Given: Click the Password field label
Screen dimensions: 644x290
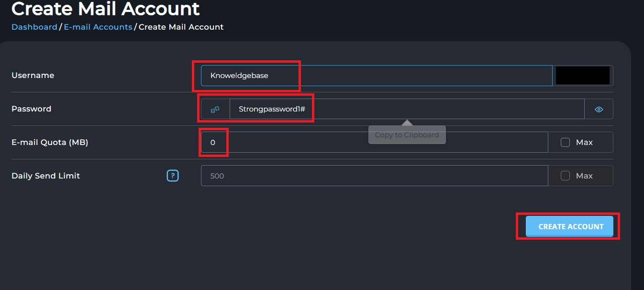Looking at the screenshot, I should click(31, 109).
